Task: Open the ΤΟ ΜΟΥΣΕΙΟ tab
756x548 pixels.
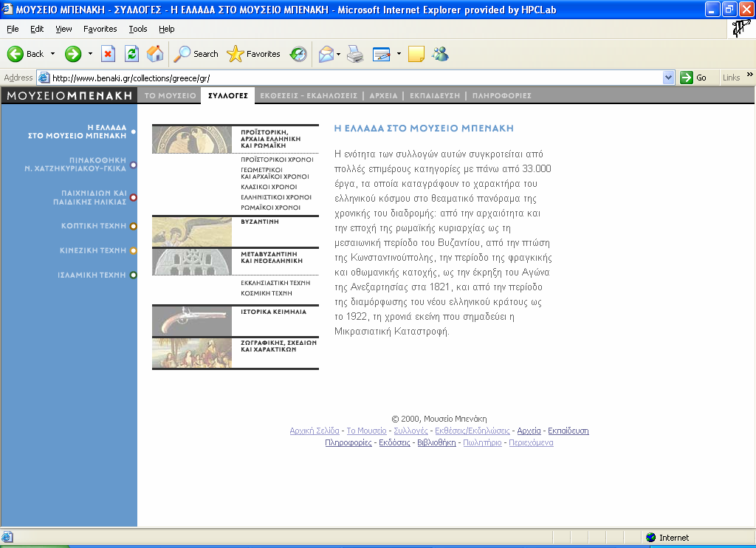Action: pyautogui.click(x=171, y=95)
